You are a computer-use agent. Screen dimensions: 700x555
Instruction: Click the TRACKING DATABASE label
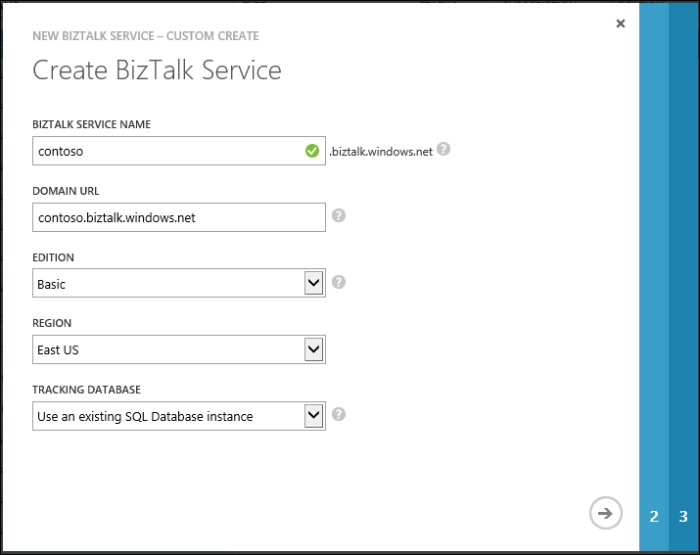pos(86,390)
